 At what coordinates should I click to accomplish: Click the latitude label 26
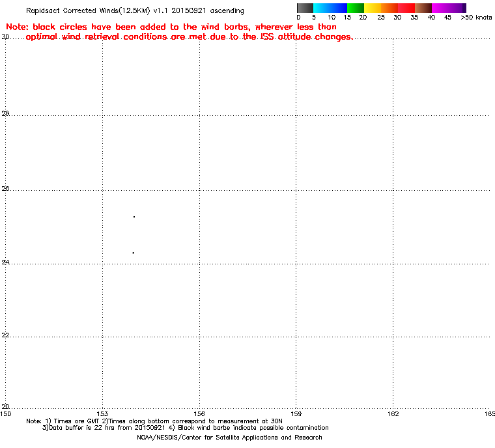pyautogui.click(x=5, y=188)
